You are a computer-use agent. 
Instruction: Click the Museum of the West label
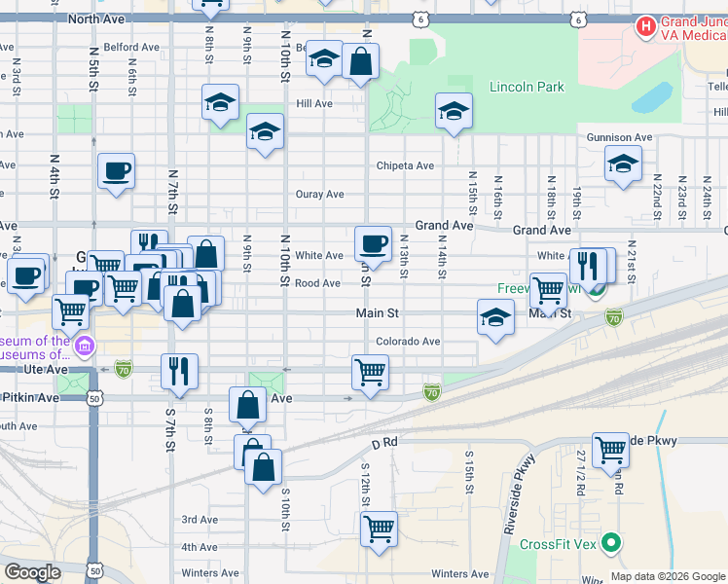point(35,347)
